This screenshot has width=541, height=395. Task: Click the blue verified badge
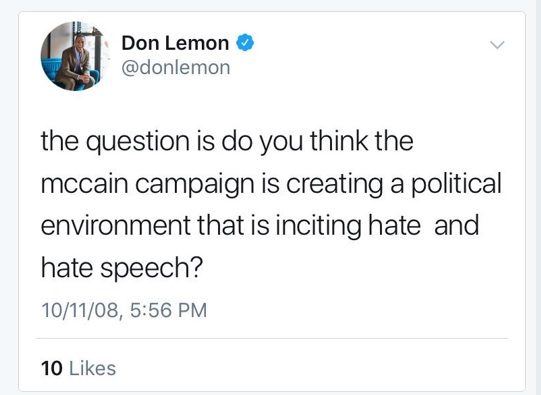coord(245,43)
